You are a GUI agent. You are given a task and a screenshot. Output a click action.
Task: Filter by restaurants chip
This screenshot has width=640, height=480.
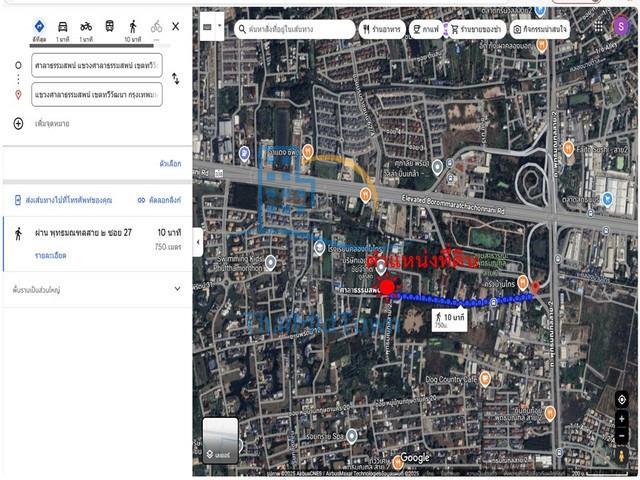click(382, 29)
